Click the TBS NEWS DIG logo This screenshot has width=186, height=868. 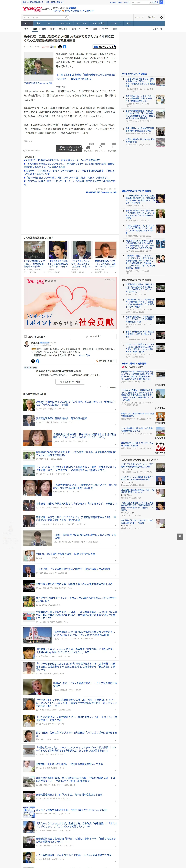[104, 47]
